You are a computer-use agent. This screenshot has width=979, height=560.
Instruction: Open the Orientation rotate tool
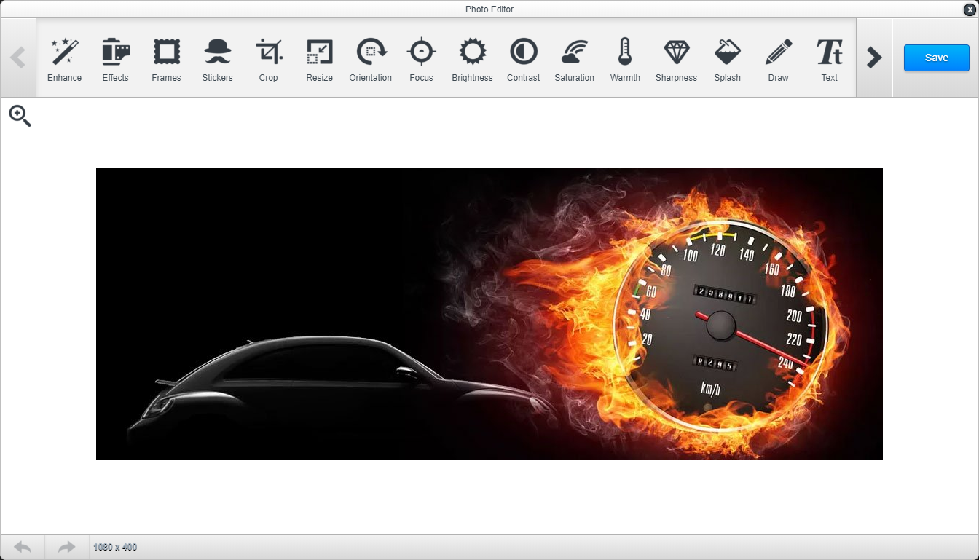click(x=370, y=59)
